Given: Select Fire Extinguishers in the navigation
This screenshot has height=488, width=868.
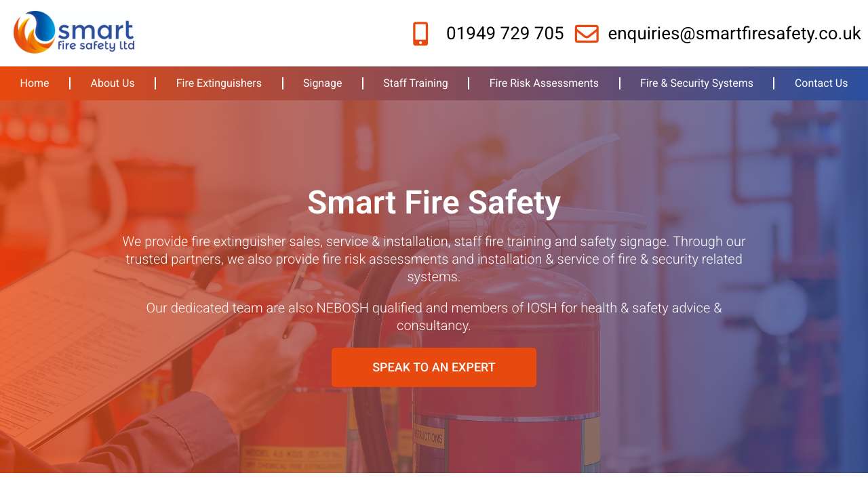Looking at the screenshot, I should [x=218, y=83].
